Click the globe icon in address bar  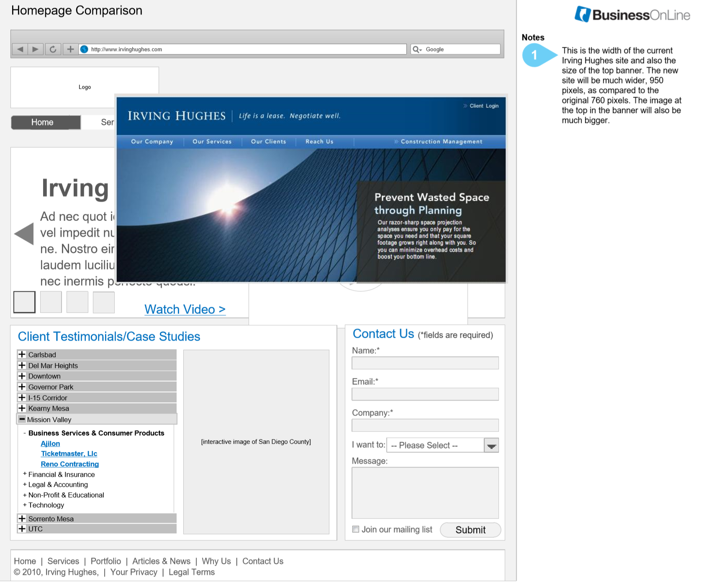tap(84, 49)
